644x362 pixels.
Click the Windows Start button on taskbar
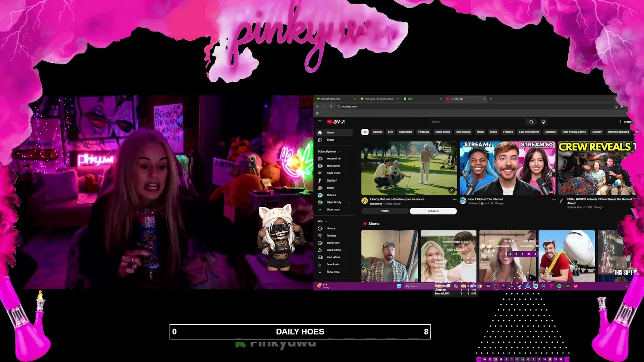pos(399,286)
